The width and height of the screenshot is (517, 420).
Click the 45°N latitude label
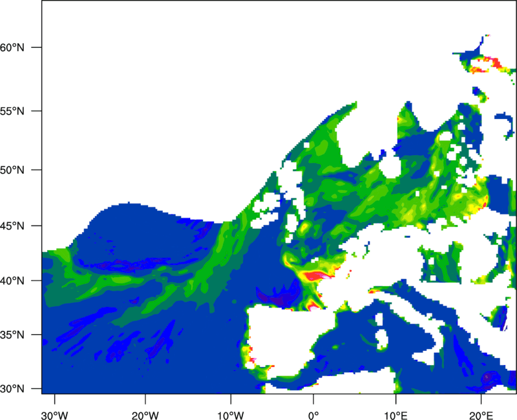(12, 226)
